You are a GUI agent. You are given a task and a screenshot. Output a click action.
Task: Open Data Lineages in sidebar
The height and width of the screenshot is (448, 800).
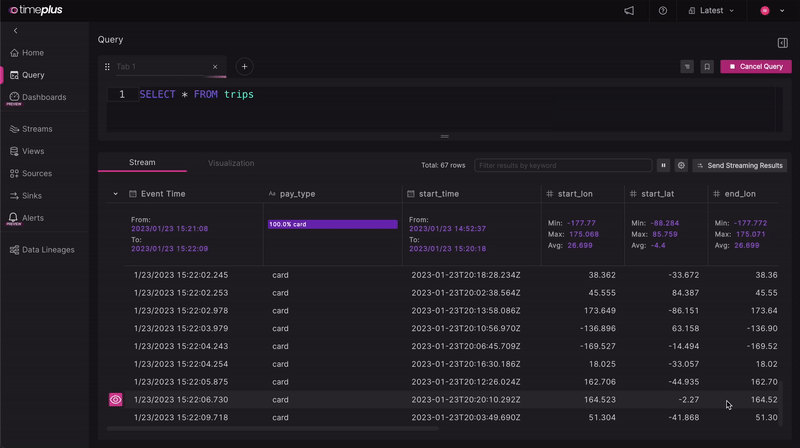coord(44,250)
